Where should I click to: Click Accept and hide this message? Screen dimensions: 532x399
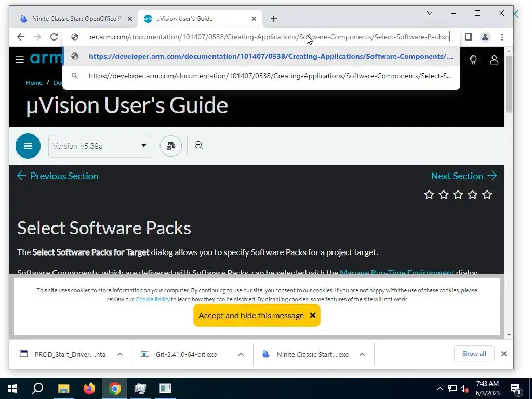257,315
